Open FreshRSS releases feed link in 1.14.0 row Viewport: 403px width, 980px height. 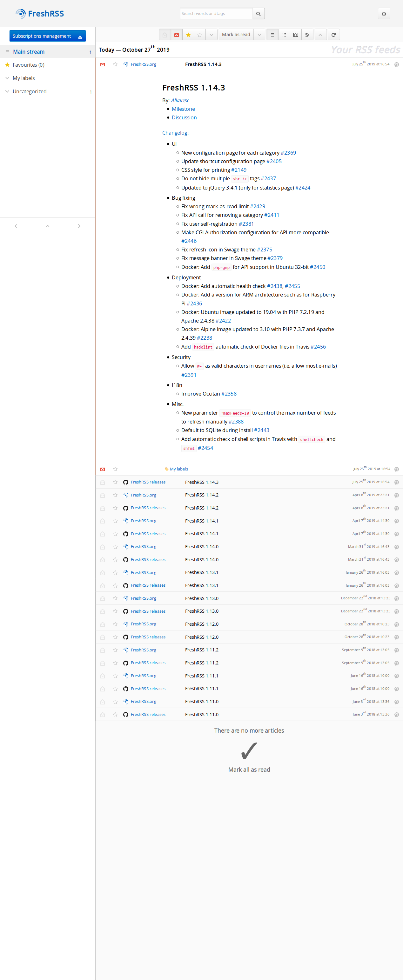[148, 560]
